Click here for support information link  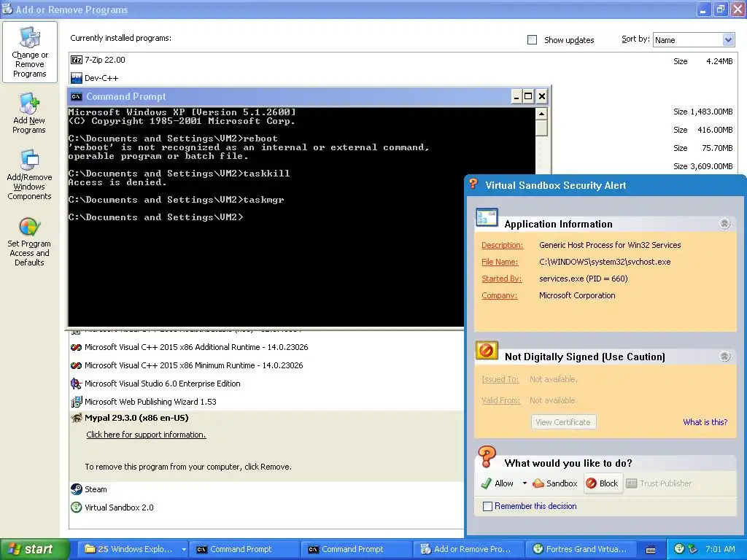click(146, 435)
